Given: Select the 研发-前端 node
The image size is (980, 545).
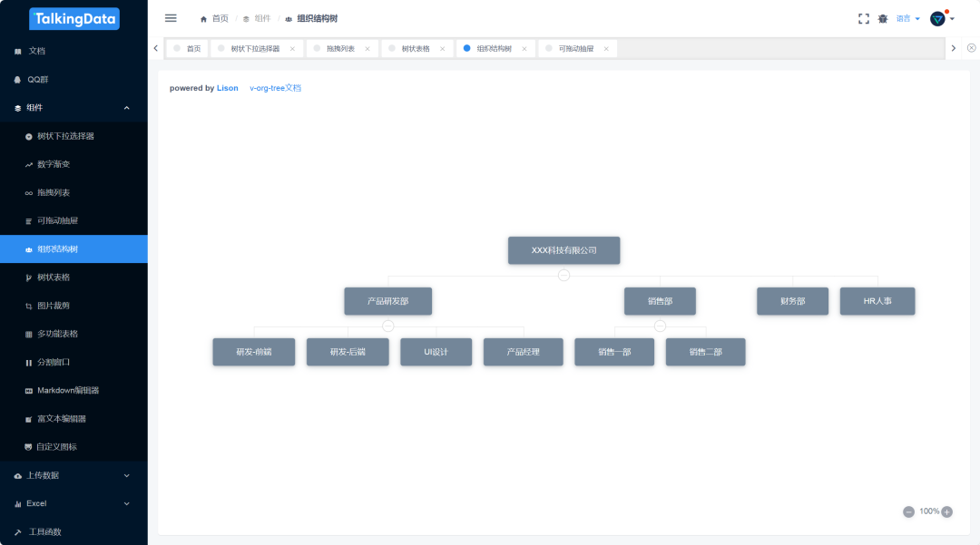Looking at the screenshot, I should pos(254,352).
